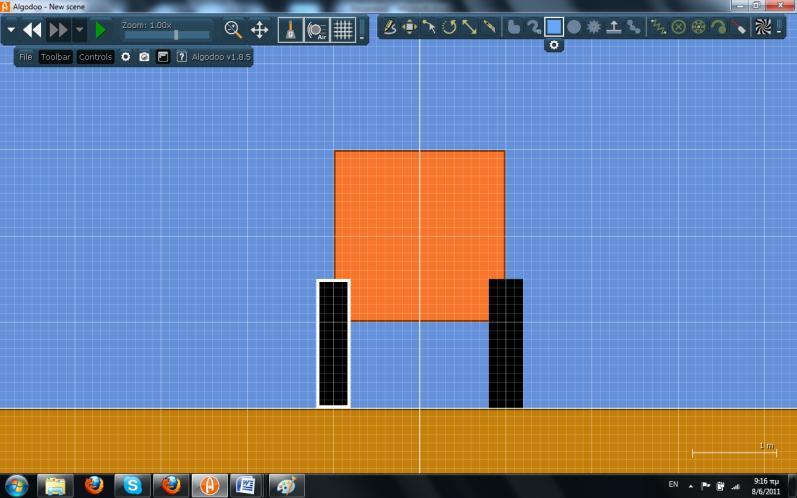797x498 pixels.
Task: Select the Fixate tool
Action: tap(678, 27)
